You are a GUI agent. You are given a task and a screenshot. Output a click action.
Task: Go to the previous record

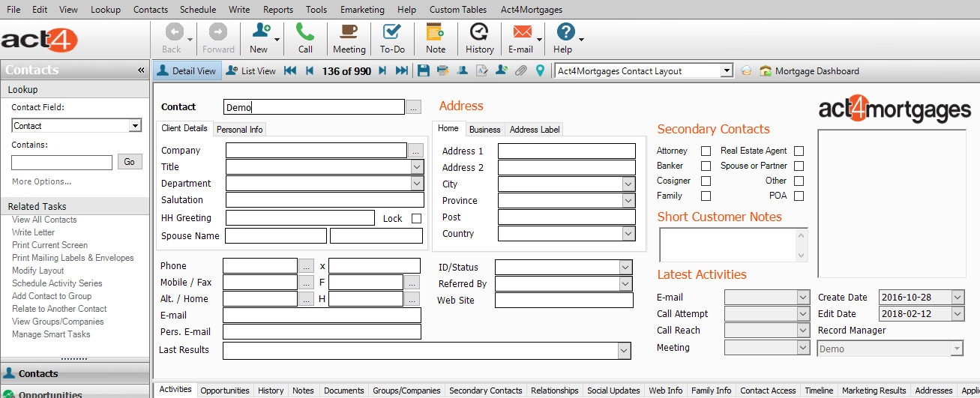pos(310,71)
